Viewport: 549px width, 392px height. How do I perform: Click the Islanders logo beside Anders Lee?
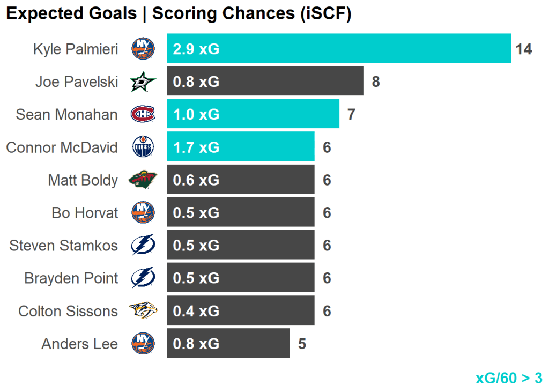click(x=143, y=343)
